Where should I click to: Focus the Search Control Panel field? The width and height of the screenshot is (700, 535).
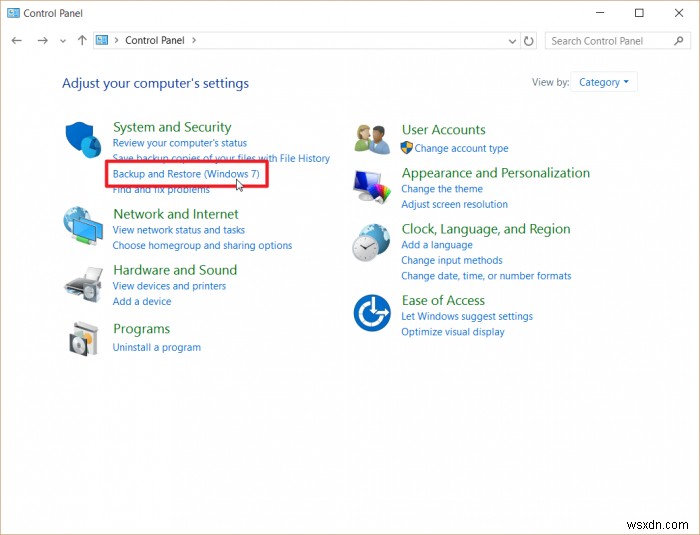pyautogui.click(x=617, y=41)
